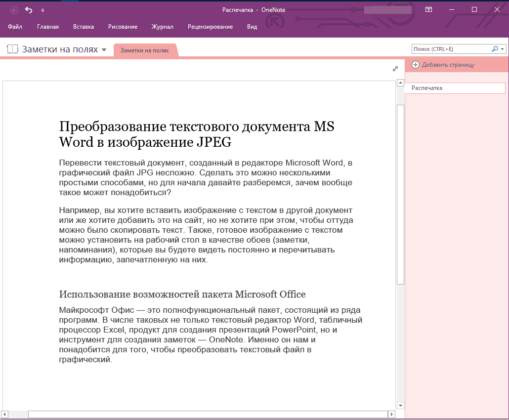Click into the Поиск (CTRL+E) search field
This screenshot has height=420, width=509.
pyautogui.click(x=451, y=49)
